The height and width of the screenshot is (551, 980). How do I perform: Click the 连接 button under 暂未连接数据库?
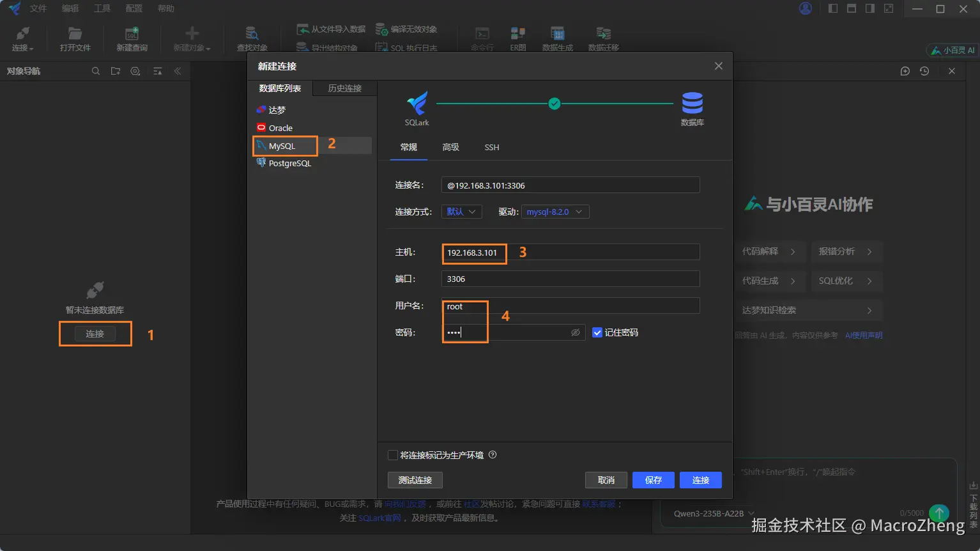(x=95, y=334)
